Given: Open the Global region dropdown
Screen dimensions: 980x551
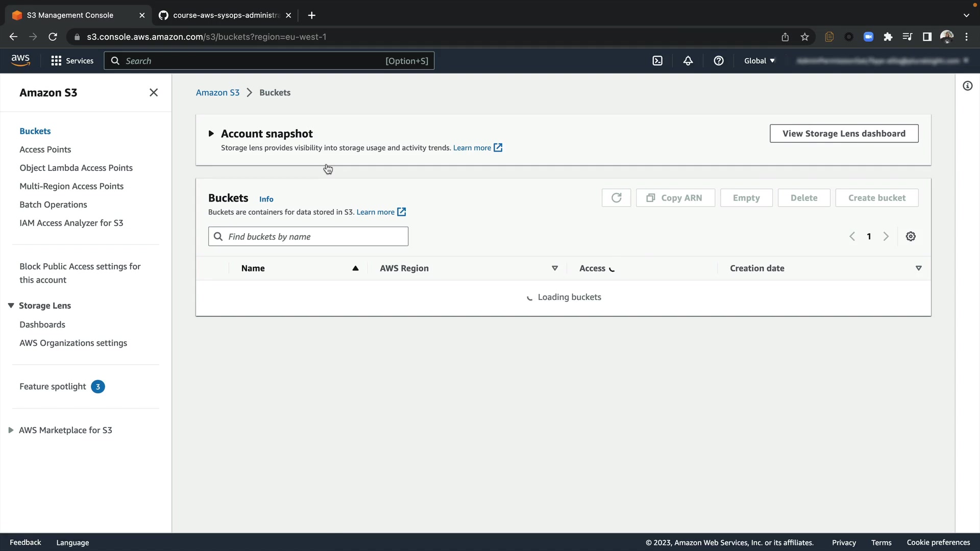Looking at the screenshot, I should 759,61.
